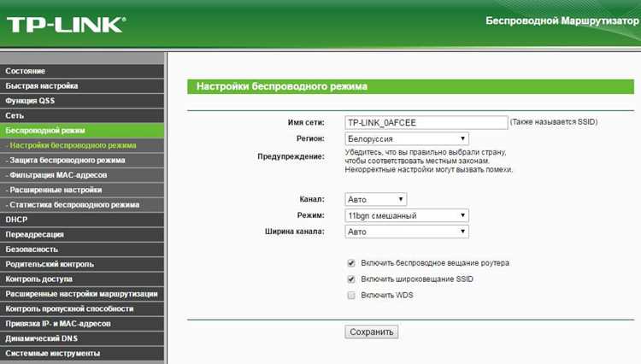641x364 pixels.
Task: Click the Беспроводной Маршрутизатор header text
Action: click(562, 21)
